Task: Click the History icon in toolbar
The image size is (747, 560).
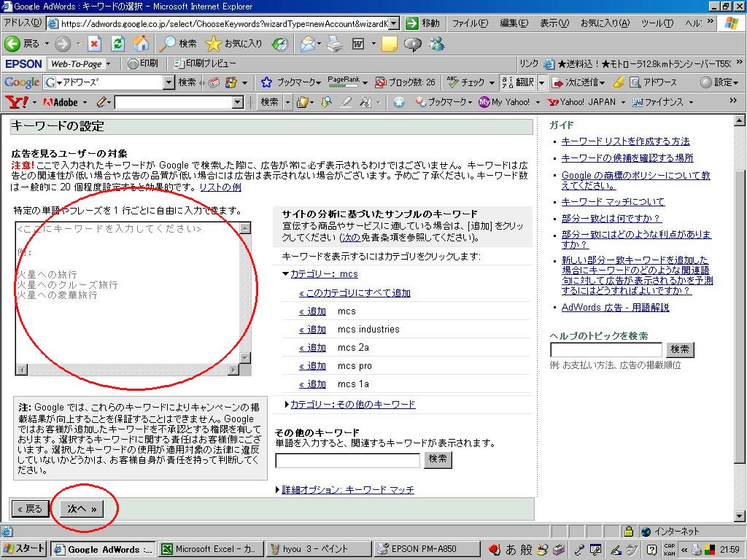Action: tap(280, 44)
